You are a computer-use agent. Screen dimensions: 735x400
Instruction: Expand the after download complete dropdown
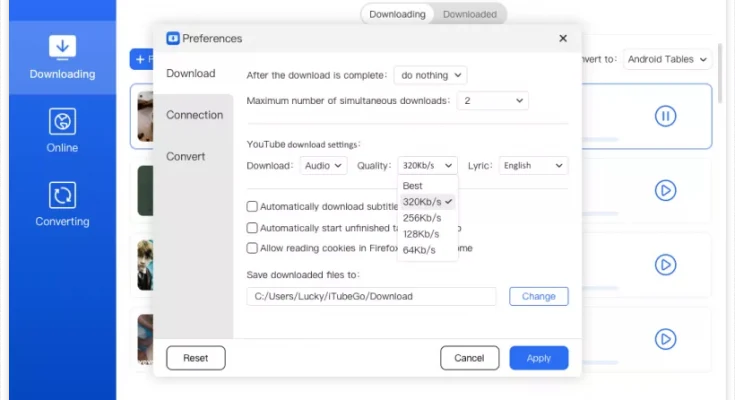430,75
